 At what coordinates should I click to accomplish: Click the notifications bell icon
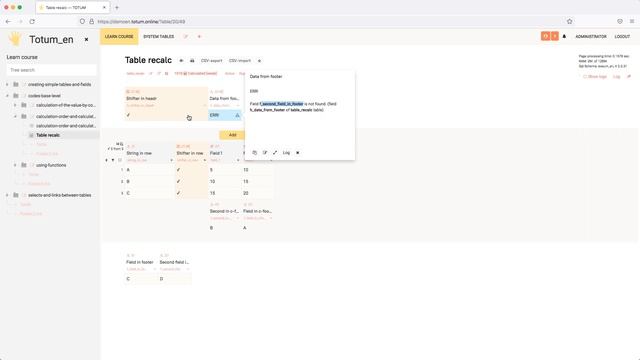(564, 37)
